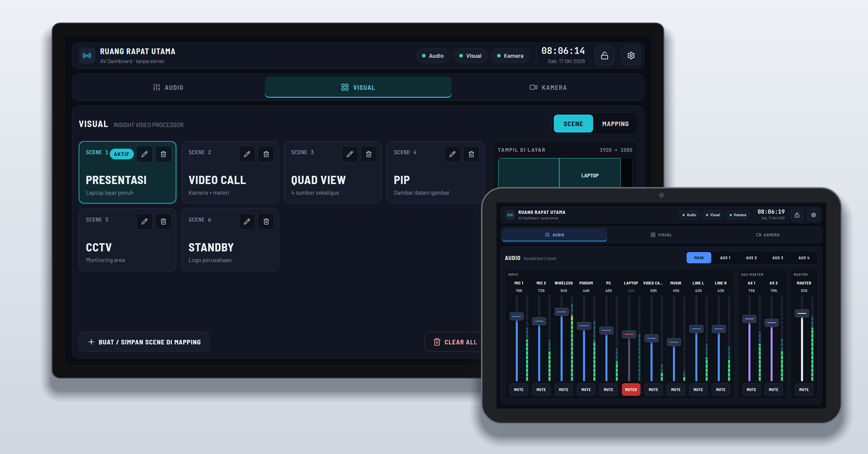Mute WIRELESS channel on tablet
The height and width of the screenshot is (454, 868).
click(x=564, y=389)
